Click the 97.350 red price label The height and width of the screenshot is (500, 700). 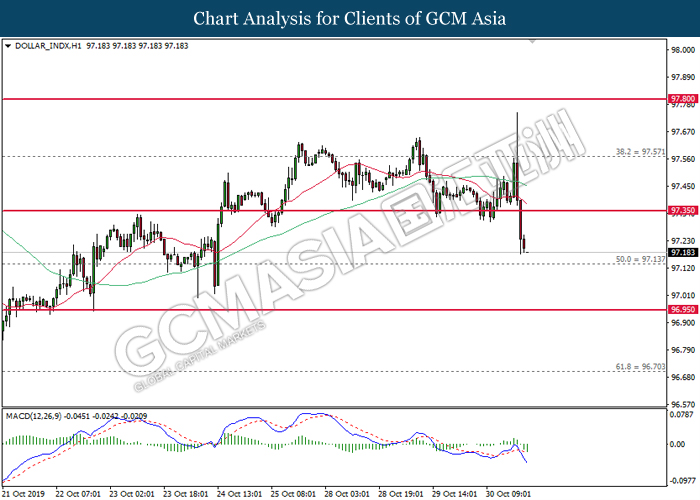coord(683,210)
